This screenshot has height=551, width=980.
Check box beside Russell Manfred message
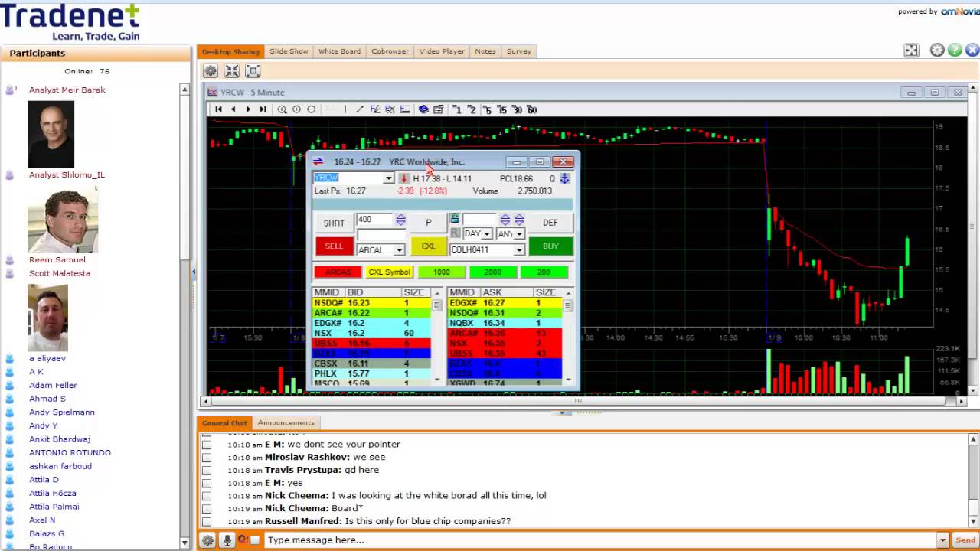tap(206, 521)
